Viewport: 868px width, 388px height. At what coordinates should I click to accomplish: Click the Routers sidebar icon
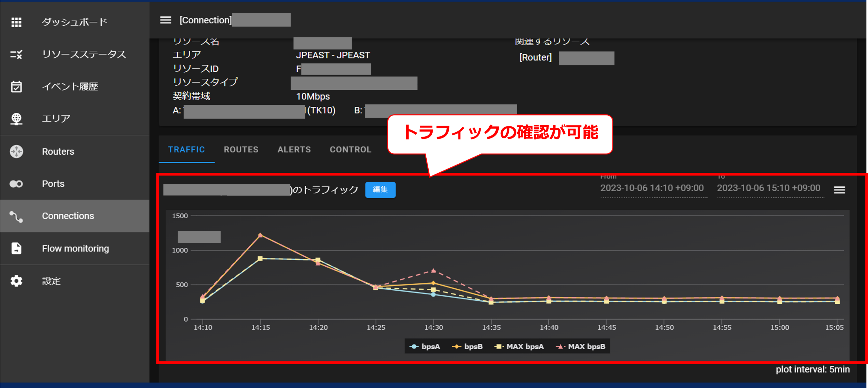click(x=16, y=151)
